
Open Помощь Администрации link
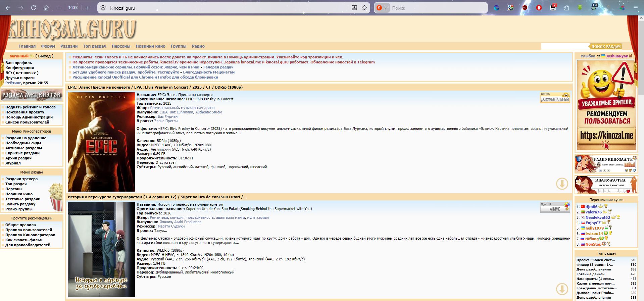[x=29, y=117]
